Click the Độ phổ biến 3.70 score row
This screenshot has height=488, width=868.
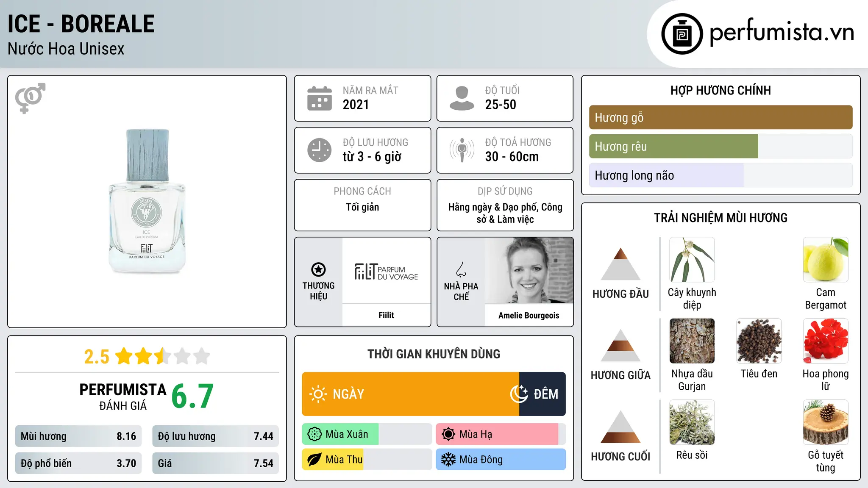78,463
